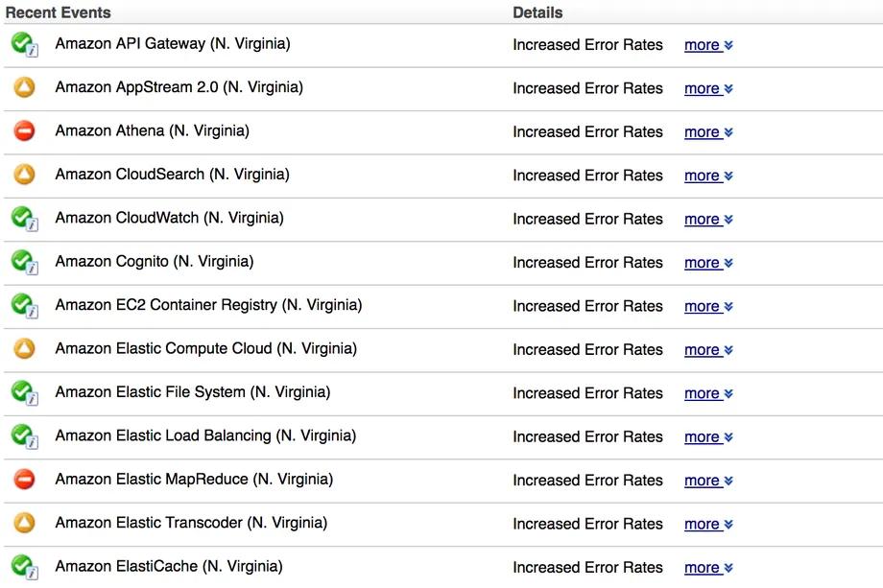Click the yellow warning icon for Amazon AppStream 2.0

24,87
